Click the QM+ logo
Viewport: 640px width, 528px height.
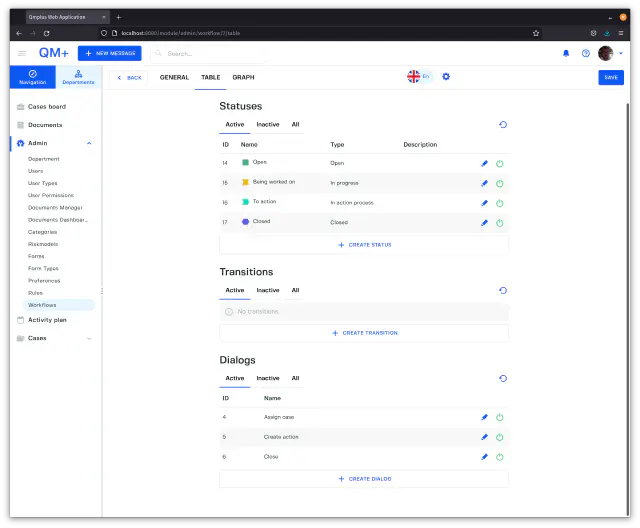[53, 53]
